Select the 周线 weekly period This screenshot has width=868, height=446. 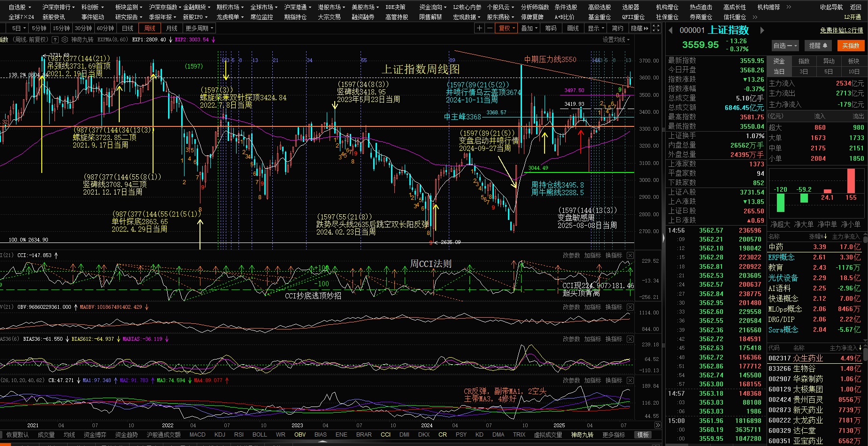click(150, 28)
